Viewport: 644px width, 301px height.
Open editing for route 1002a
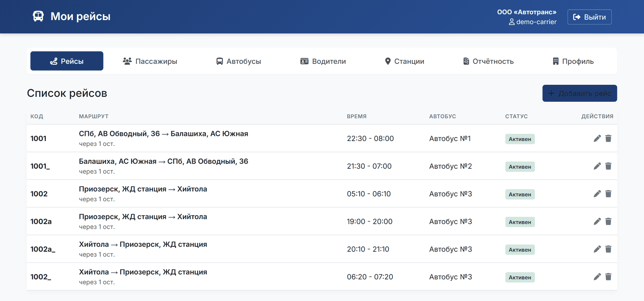[597, 221]
